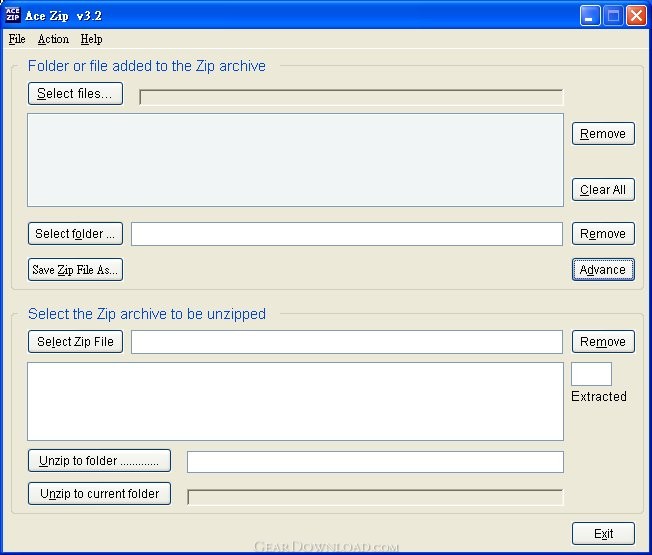Click the Select folder ... button
652x555 pixels.
point(75,234)
